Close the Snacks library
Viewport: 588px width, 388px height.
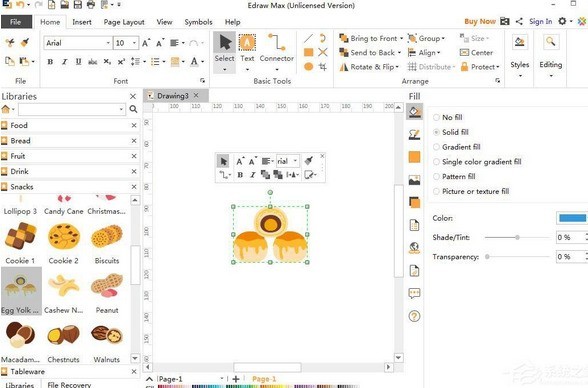pos(134,187)
